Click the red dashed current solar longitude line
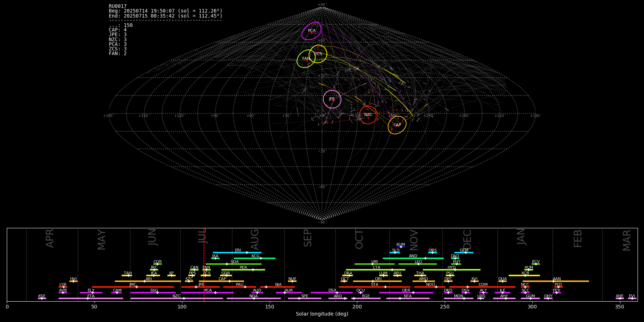Viewport: 644px width, 322px height. pos(204,265)
